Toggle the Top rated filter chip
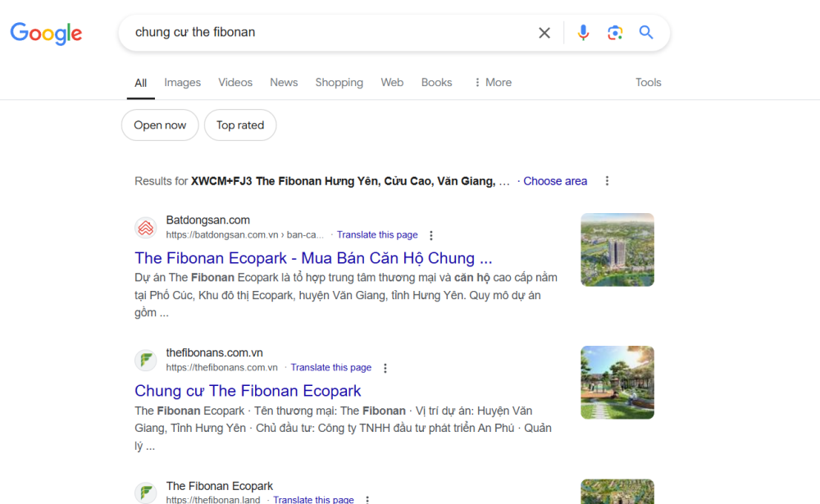This screenshot has height=504, width=820. point(240,125)
